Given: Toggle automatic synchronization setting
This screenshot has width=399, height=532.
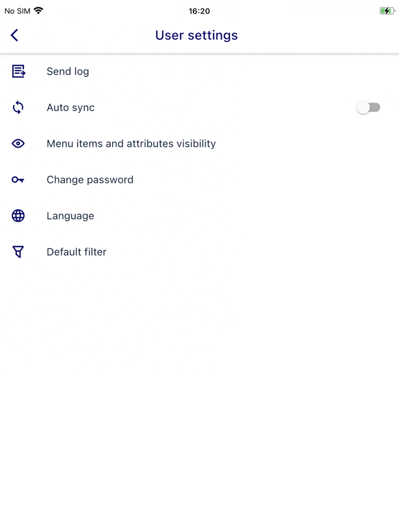Looking at the screenshot, I should [369, 108].
